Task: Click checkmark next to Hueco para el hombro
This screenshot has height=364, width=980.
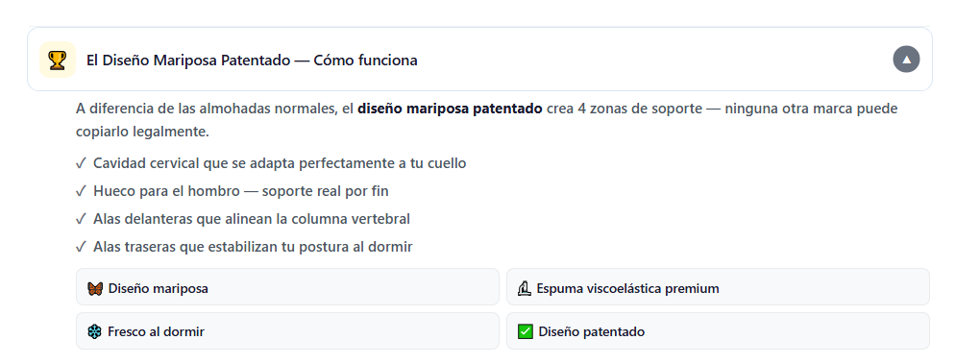Action: (81, 191)
